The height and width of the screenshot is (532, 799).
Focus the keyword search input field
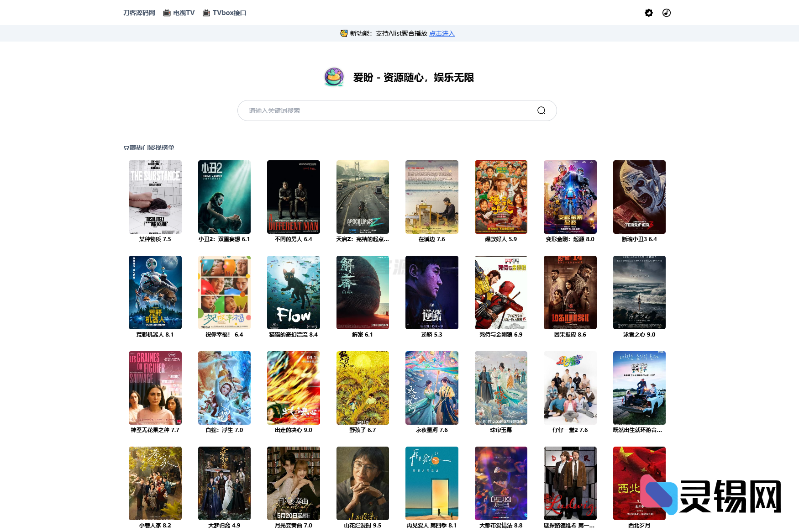pyautogui.click(x=388, y=111)
